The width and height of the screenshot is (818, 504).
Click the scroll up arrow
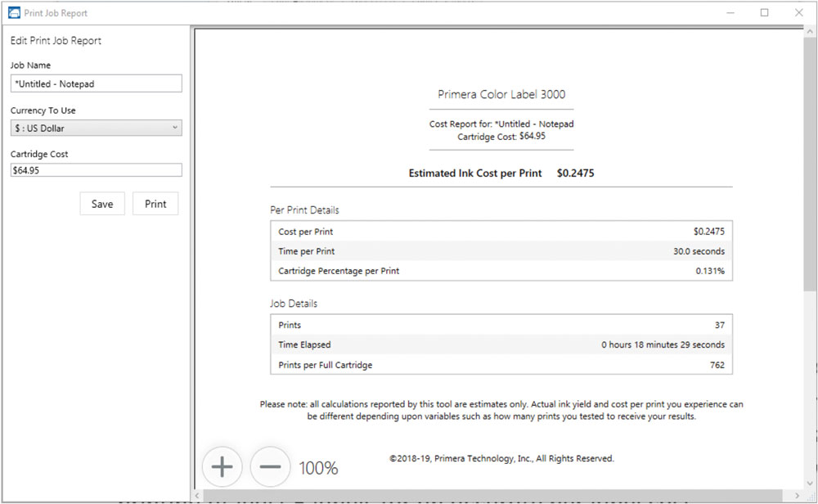pyautogui.click(x=810, y=32)
